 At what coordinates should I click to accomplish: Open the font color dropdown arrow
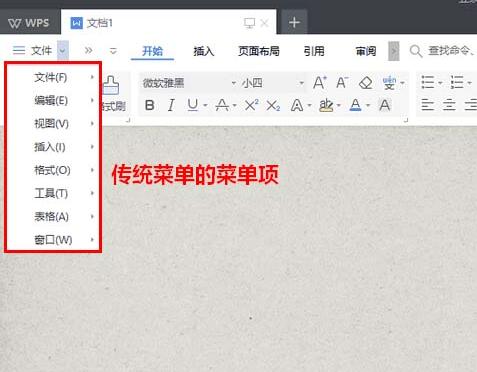pyautogui.click(x=368, y=106)
